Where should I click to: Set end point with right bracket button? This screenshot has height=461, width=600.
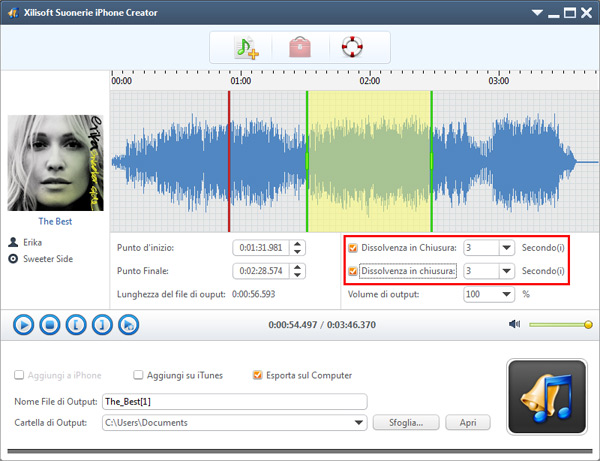102,325
